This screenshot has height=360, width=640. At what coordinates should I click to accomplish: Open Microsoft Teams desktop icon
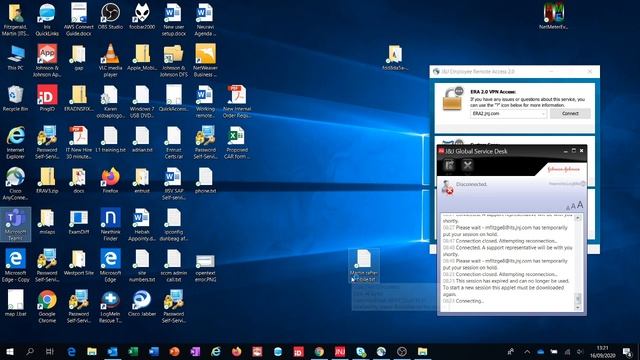point(15,224)
